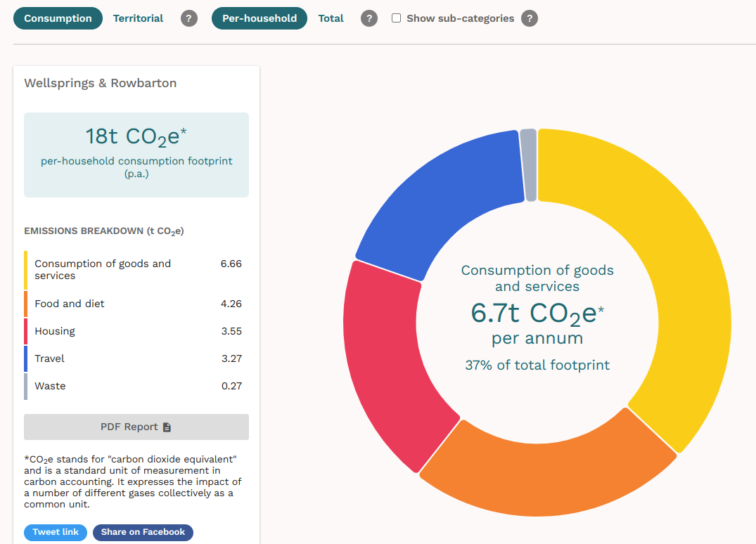The image size is (756, 544).
Task: Click Share on Facebook button
Action: coord(143,532)
